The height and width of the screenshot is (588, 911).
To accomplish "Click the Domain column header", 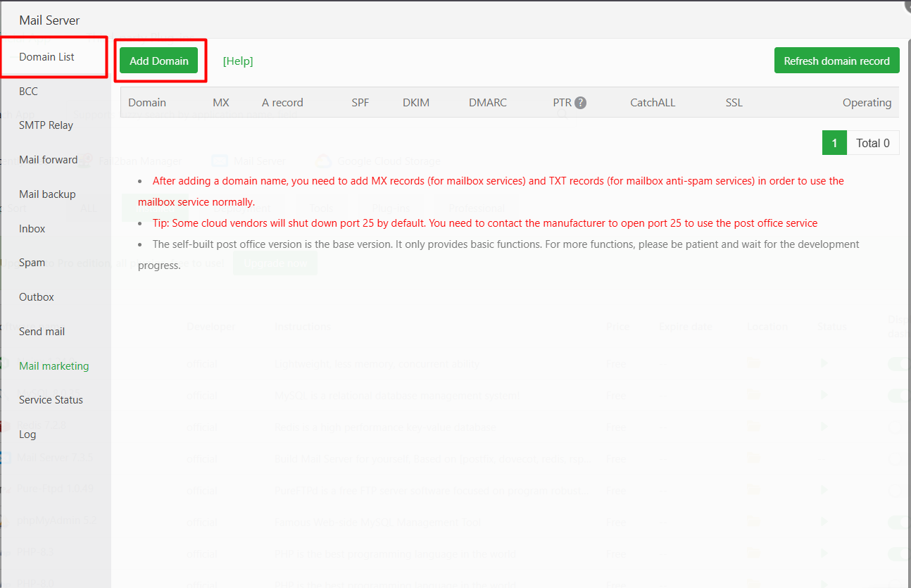I will click(147, 102).
